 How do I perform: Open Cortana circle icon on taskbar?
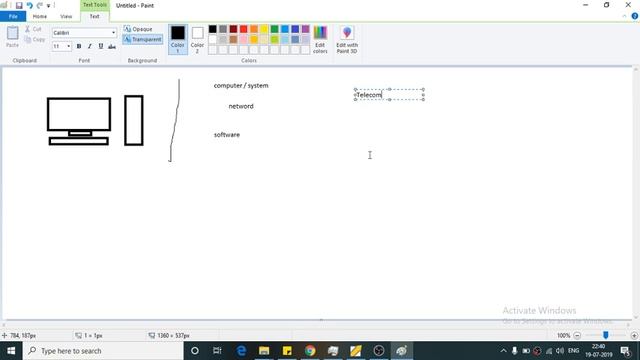tap(195, 351)
